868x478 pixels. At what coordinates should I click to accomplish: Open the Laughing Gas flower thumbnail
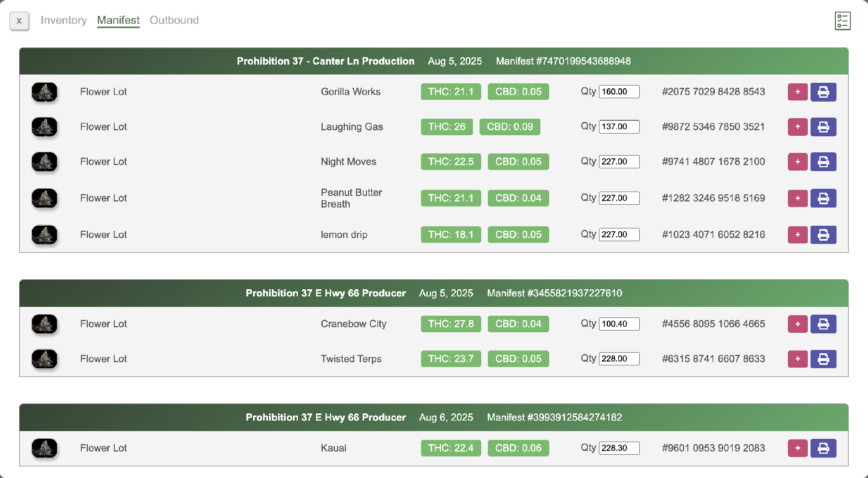pyautogui.click(x=45, y=127)
